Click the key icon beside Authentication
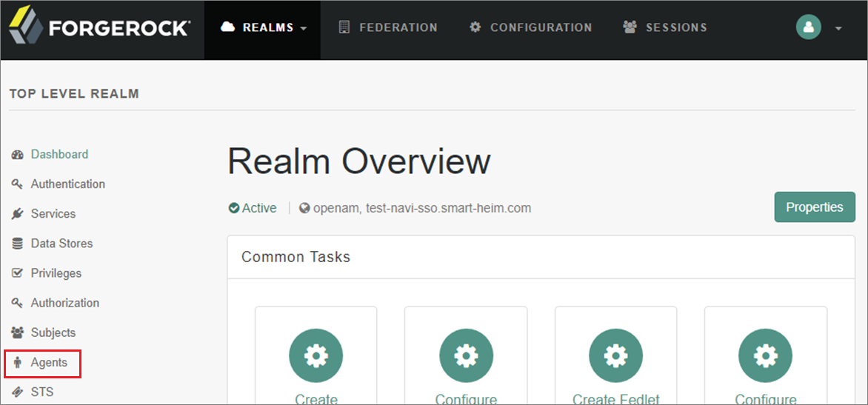 (17, 185)
